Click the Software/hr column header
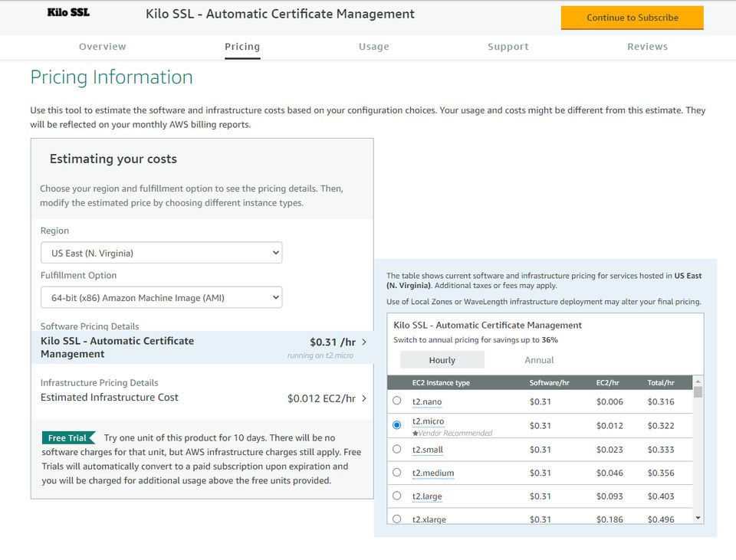Image resolution: width=736 pixels, height=560 pixels. [x=549, y=383]
